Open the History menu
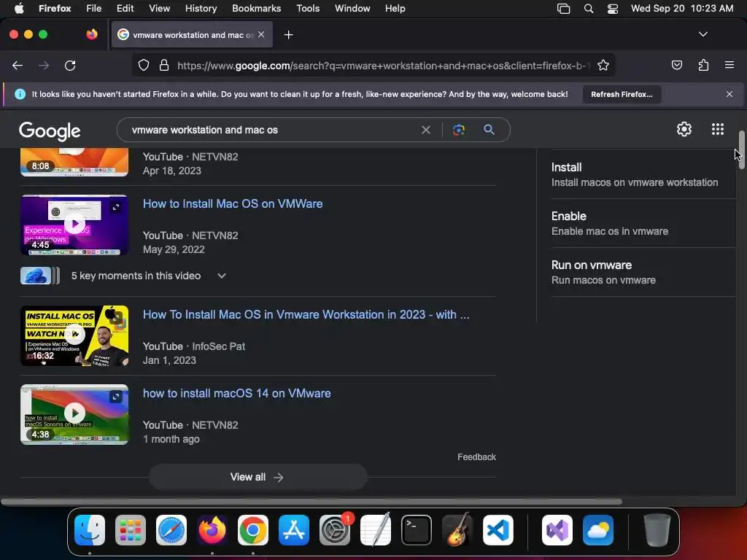This screenshot has height=560, width=747. point(201,9)
